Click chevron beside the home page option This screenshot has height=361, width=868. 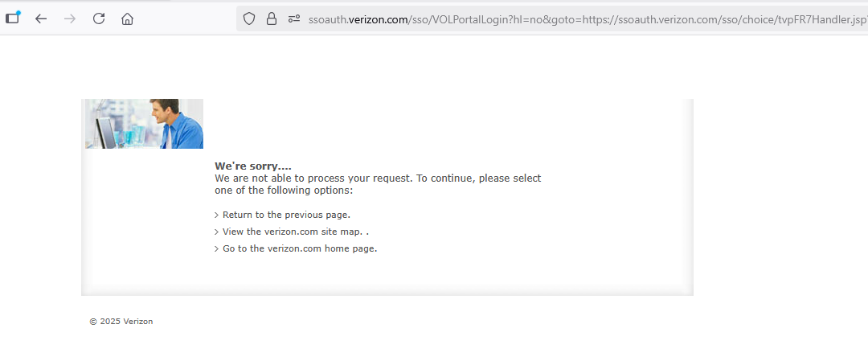click(x=217, y=249)
